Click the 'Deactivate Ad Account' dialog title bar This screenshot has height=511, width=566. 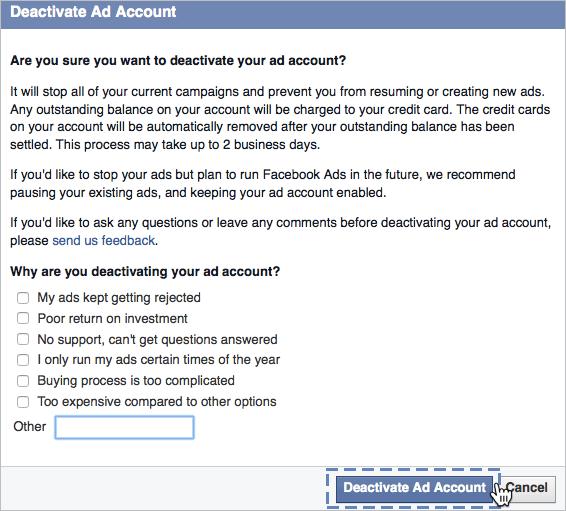tap(283, 14)
